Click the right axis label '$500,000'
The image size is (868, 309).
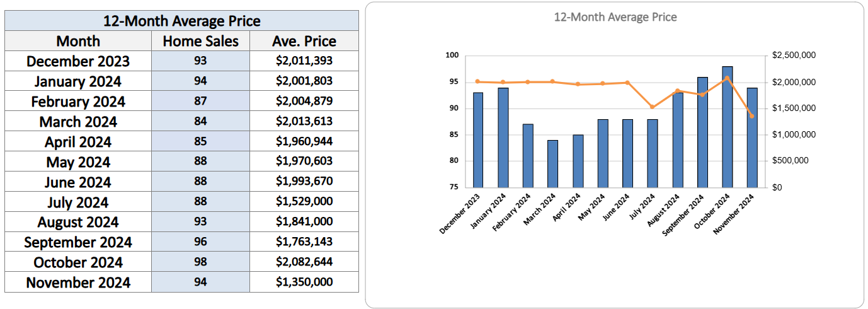click(x=791, y=161)
